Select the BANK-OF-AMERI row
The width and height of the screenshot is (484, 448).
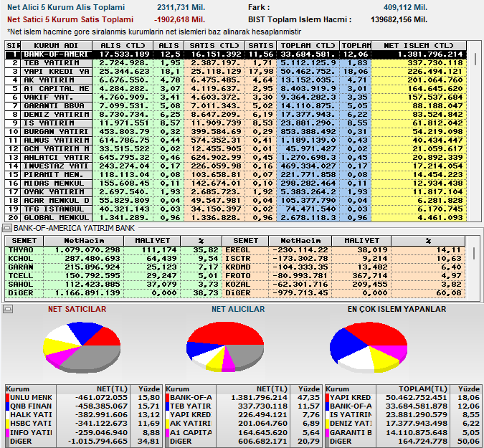pos(235,54)
